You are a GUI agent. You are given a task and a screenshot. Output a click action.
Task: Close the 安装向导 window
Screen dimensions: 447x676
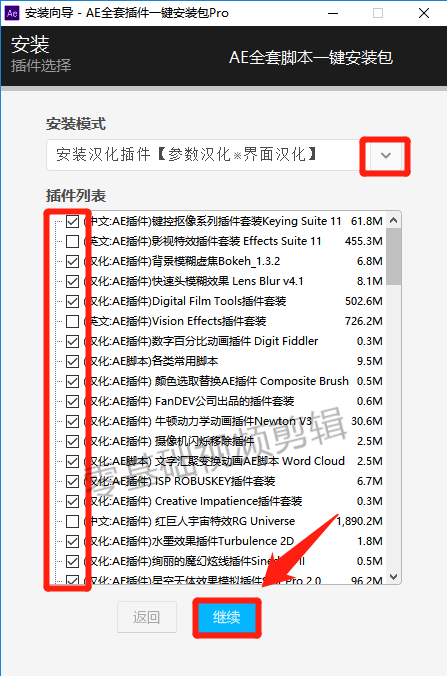click(424, 13)
